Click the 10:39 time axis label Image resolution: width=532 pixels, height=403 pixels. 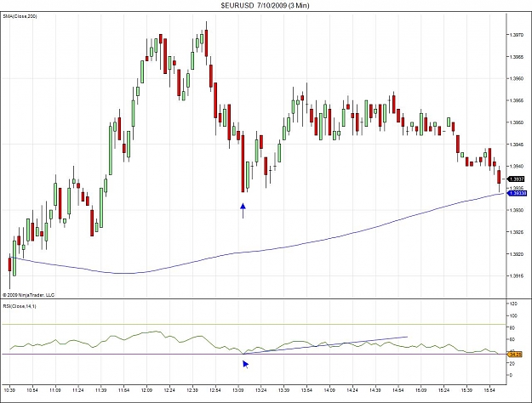click(x=9, y=390)
